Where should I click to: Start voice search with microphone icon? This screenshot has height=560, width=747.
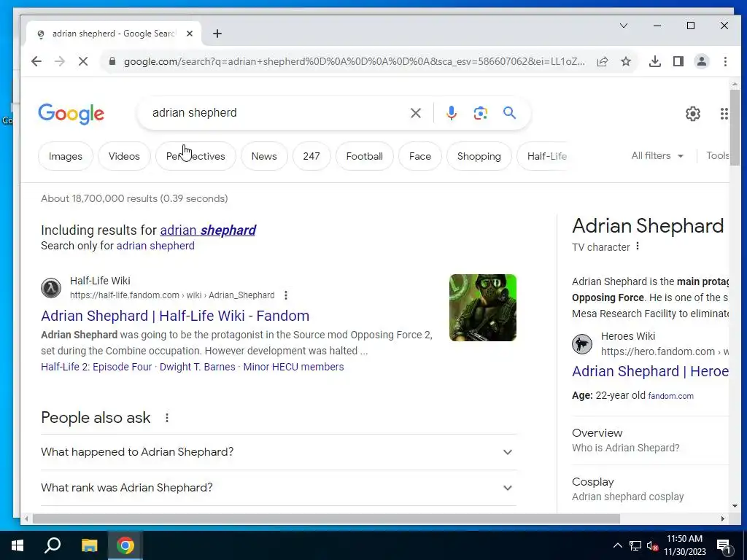pyautogui.click(x=452, y=113)
